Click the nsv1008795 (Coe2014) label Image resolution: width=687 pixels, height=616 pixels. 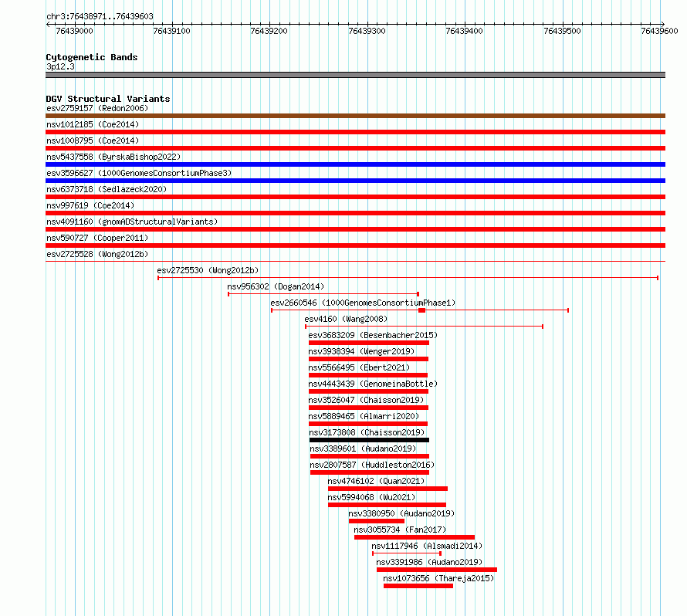tap(93, 140)
